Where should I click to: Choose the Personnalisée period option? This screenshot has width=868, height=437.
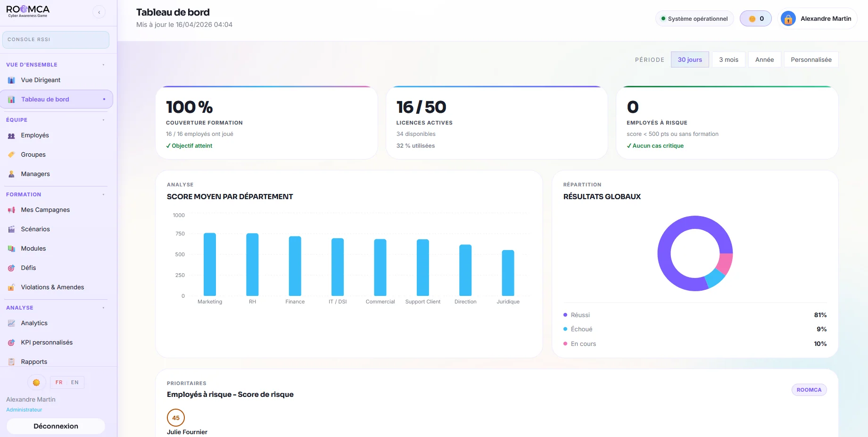coord(811,60)
